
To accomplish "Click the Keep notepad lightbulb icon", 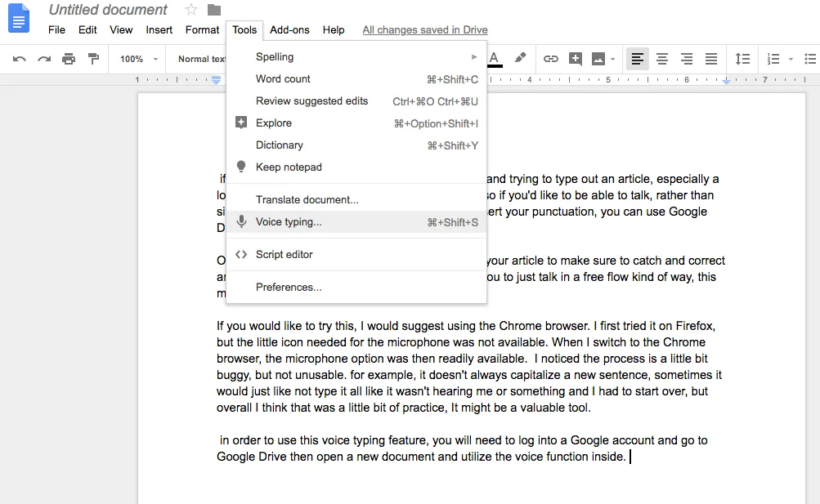I will tap(241, 167).
